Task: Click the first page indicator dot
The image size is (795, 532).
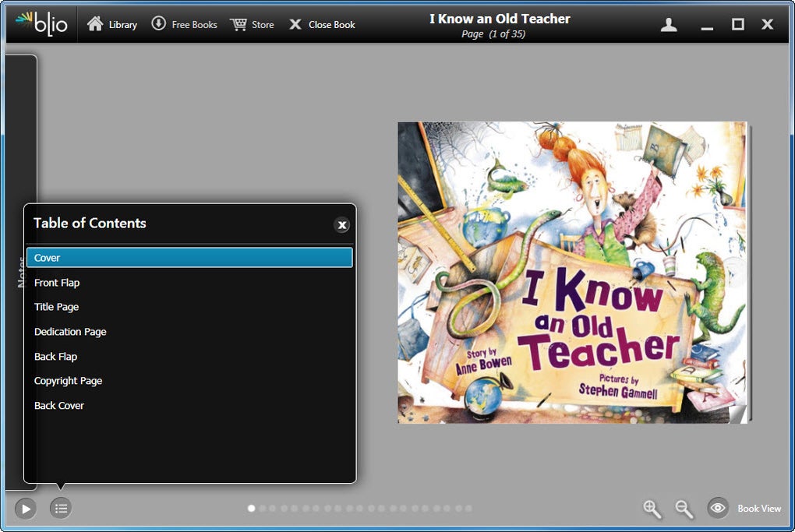Action: click(251, 508)
